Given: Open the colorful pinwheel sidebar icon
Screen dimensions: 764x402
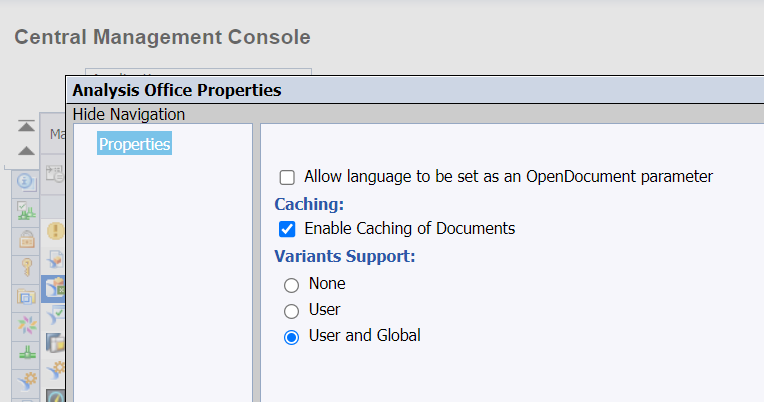Looking at the screenshot, I should coord(27,325).
